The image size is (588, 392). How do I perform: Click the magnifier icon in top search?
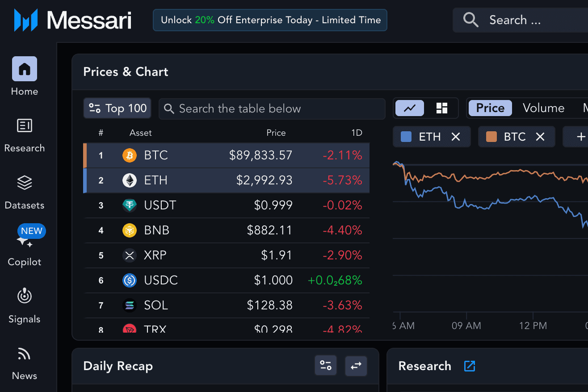click(470, 20)
